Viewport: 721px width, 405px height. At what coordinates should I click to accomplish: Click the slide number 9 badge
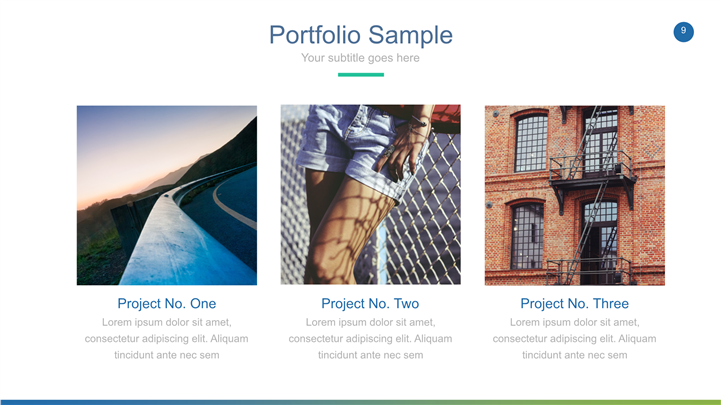[684, 32]
